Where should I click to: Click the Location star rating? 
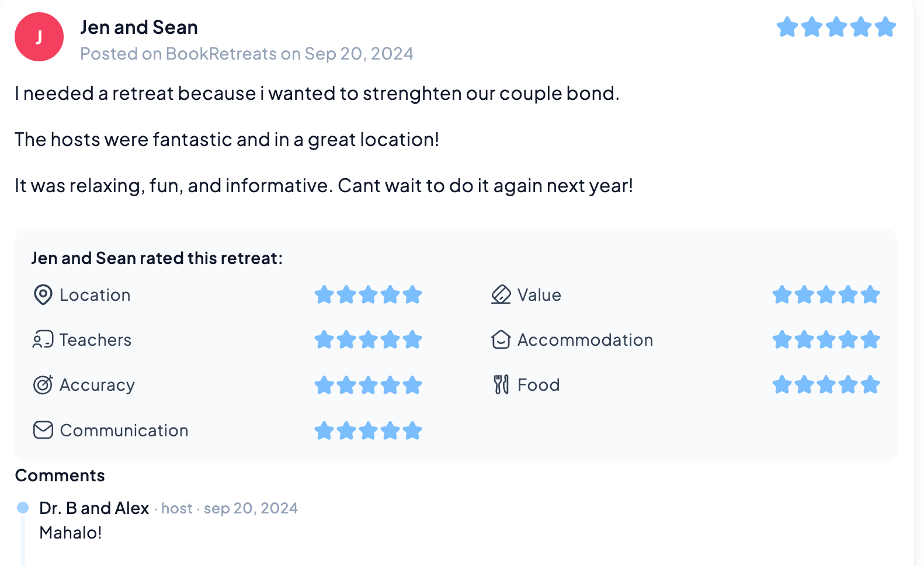click(368, 295)
